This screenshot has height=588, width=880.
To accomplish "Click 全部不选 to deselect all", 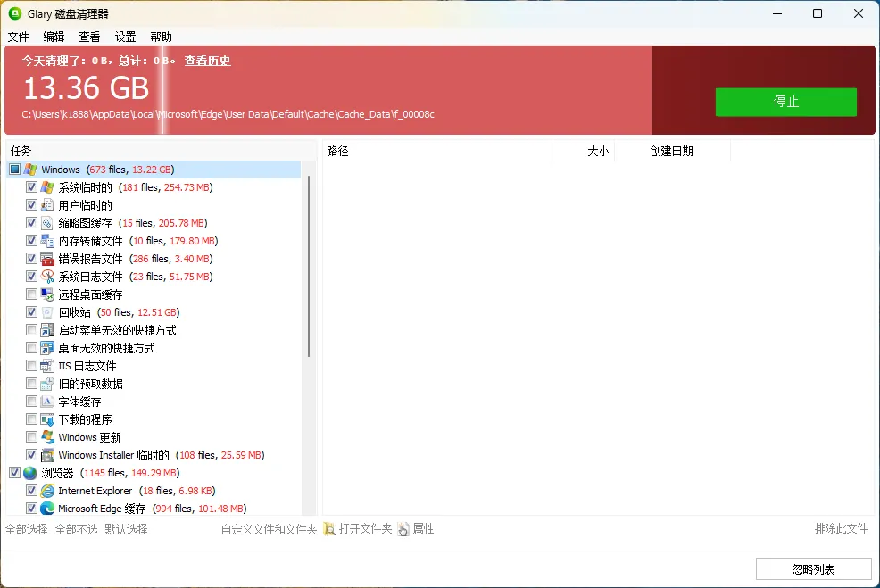I will (x=77, y=529).
